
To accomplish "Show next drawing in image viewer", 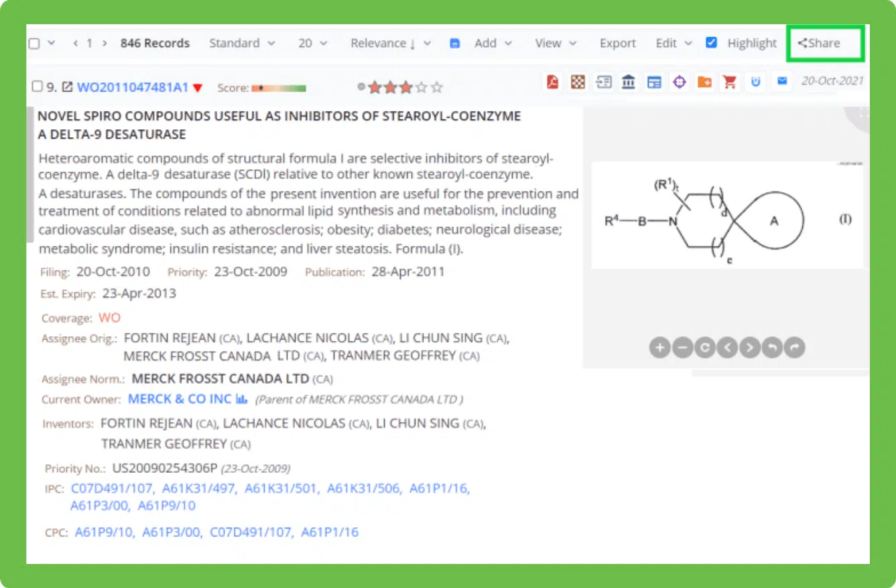I will pyautogui.click(x=749, y=348).
